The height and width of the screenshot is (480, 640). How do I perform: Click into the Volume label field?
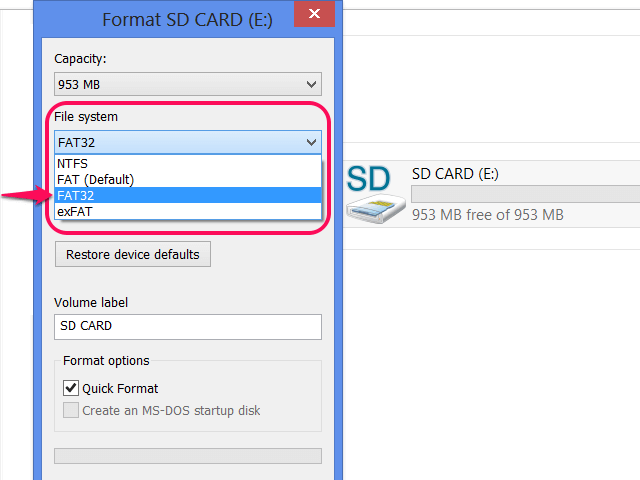point(188,327)
